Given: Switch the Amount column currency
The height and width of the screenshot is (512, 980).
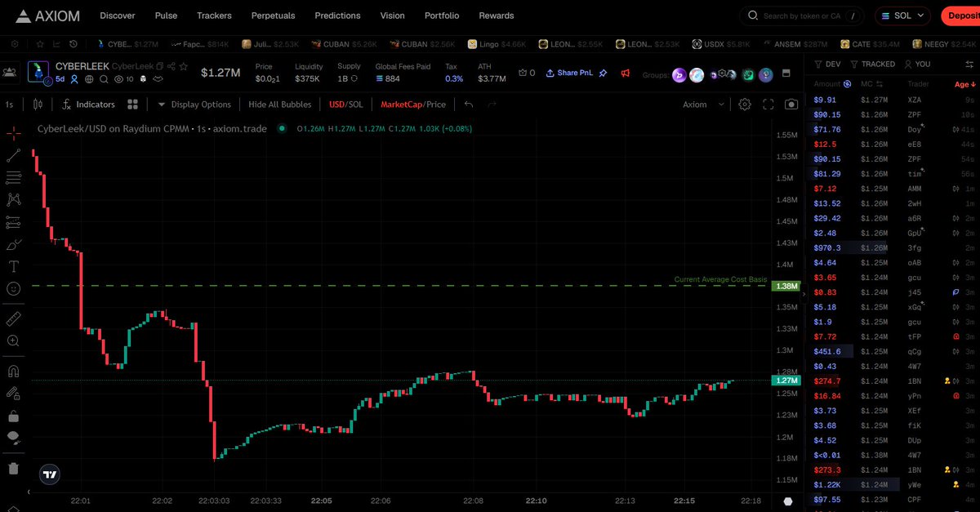Looking at the screenshot, I should click(846, 84).
